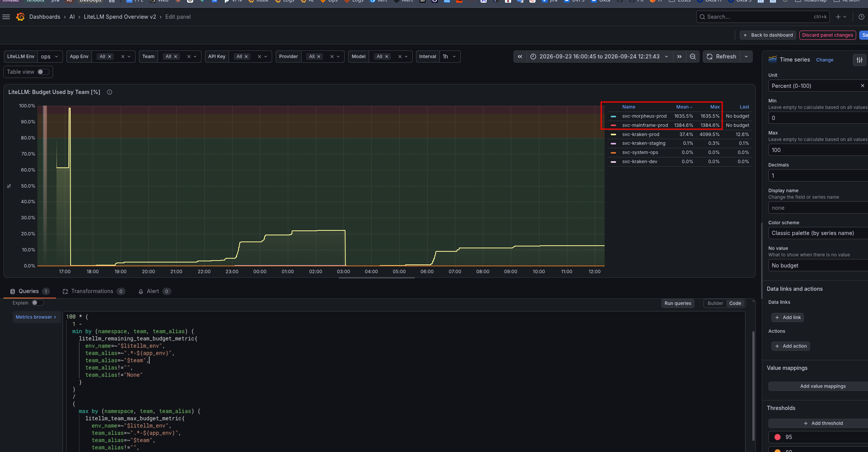Image resolution: width=868 pixels, height=452 pixels.
Task: Toggle svc-kraken-staging series visibility in legend
Action: pos(644,143)
